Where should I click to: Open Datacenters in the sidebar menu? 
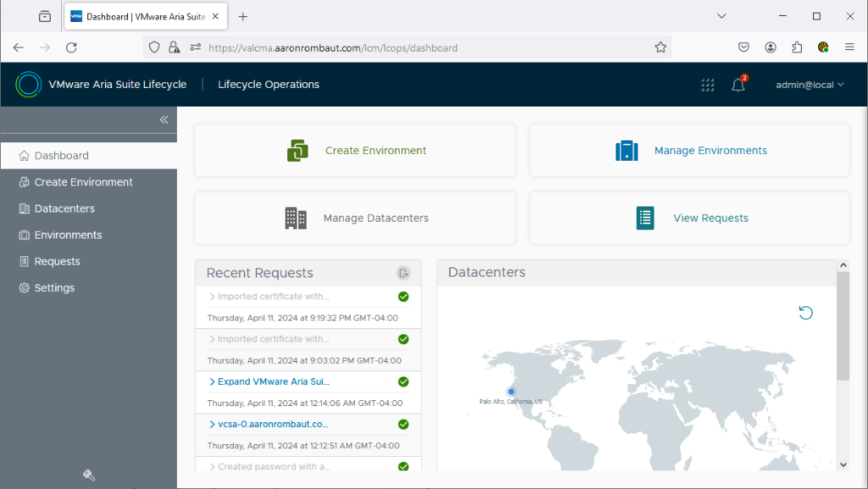(64, 208)
